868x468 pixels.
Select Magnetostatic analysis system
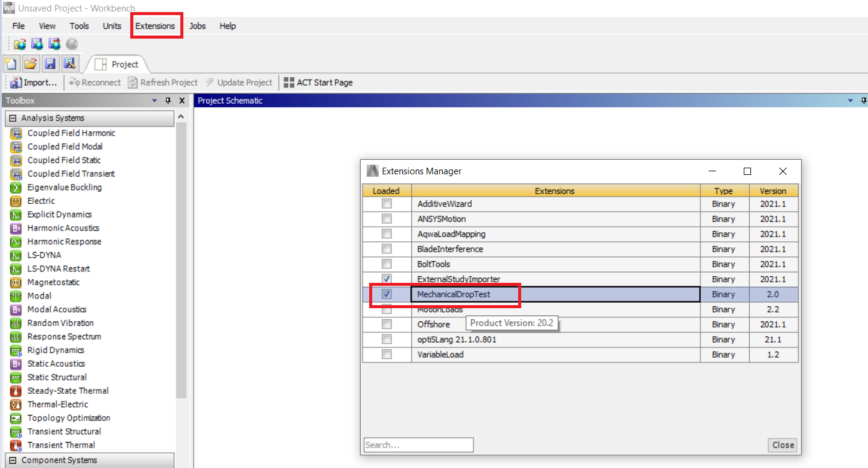pyautogui.click(x=53, y=282)
